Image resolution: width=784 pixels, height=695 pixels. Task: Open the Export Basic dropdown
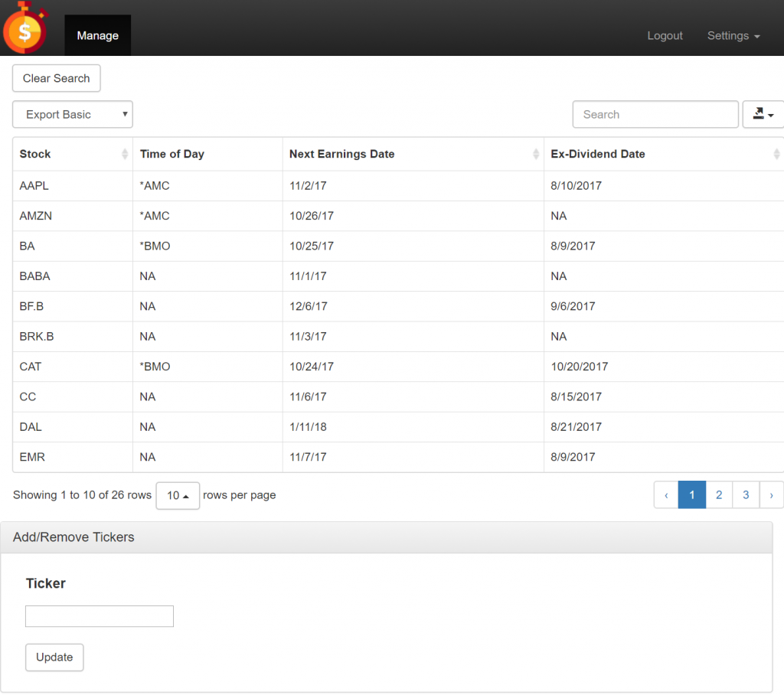(73, 115)
